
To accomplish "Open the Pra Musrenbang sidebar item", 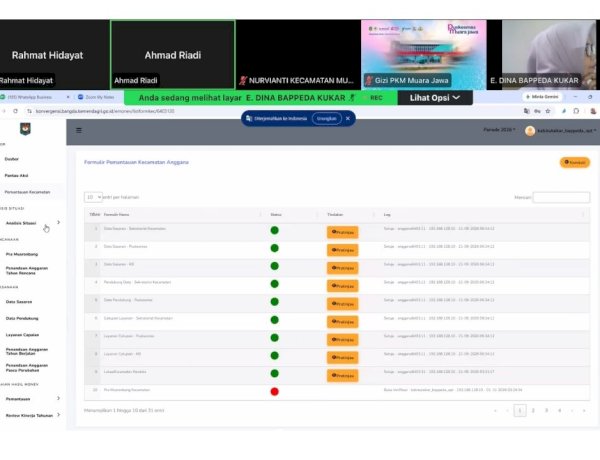I will [22, 254].
